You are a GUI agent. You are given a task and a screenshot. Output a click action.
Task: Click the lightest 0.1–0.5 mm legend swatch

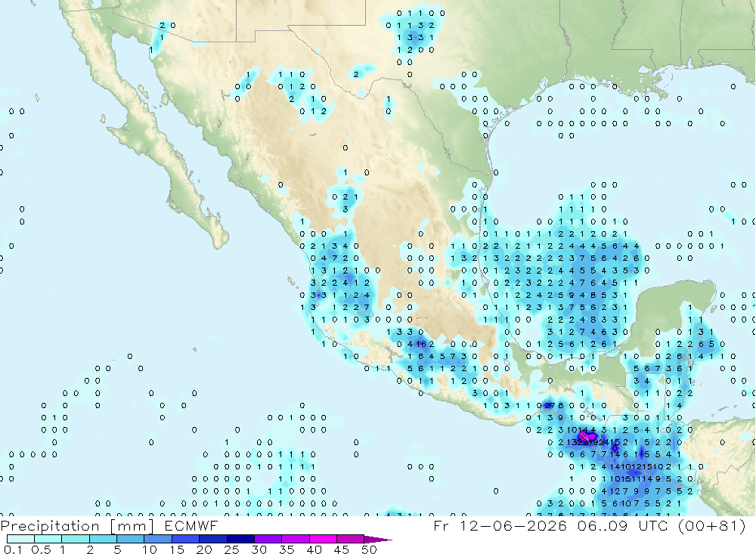(x=20, y=539)
